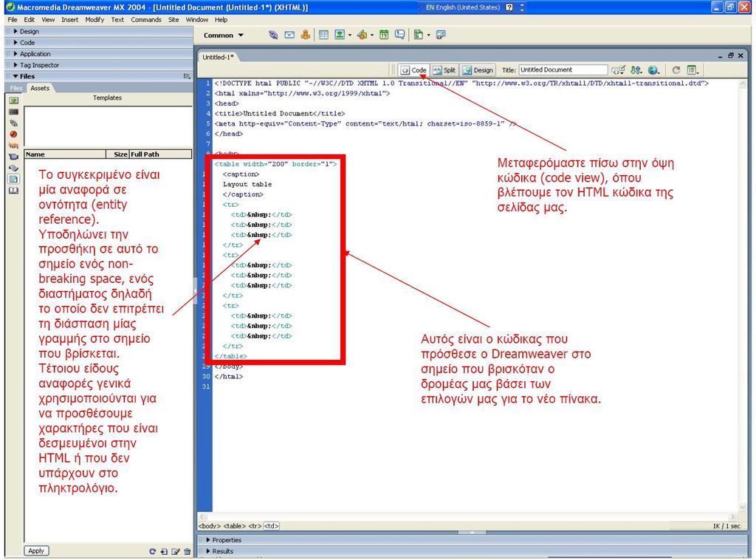This screenshot has height=560, width=756.
Task: Delete the selected asset with the trash icon
Action: point(187,551)
